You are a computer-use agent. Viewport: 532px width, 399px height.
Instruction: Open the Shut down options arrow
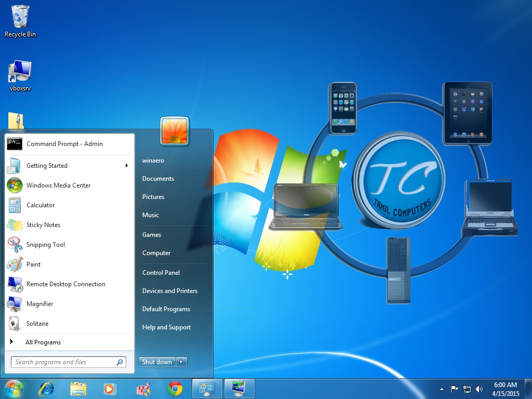(181, 362)
